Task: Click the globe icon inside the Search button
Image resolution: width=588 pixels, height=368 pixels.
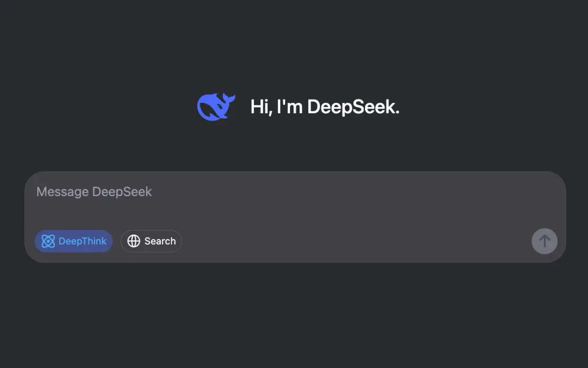Action: tap(133, 241)
